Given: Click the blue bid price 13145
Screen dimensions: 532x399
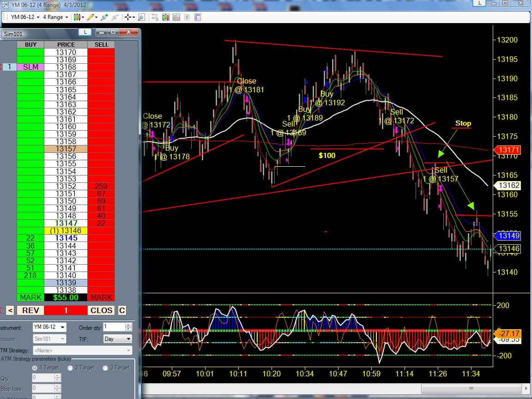Looking at the screenshot, I should click(66, 238).
